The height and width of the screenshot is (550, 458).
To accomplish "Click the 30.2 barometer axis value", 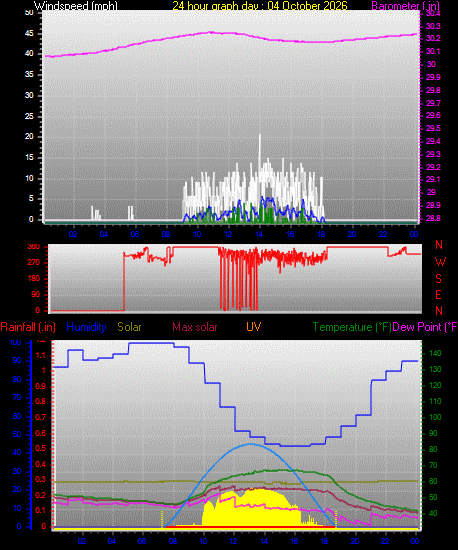I will click(433, 38).
